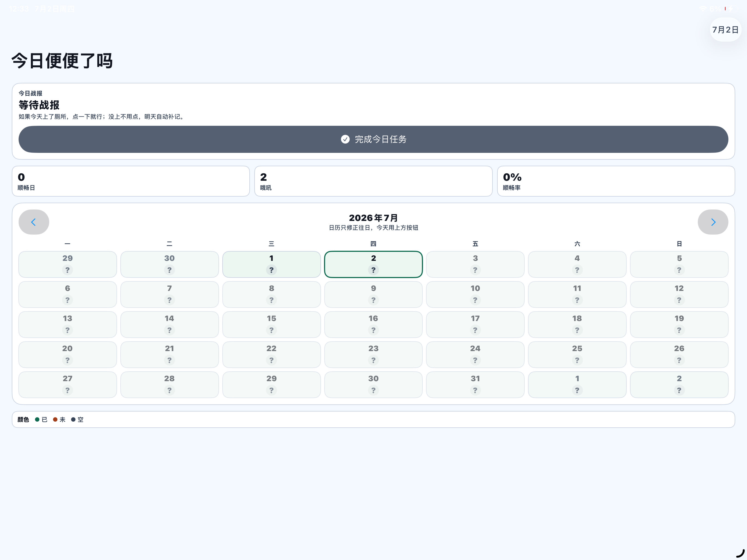Screen dimensions: 747x560
Task: Click the question mark badge under day 10
Action: pyautogui.click(x=475, y=300)
